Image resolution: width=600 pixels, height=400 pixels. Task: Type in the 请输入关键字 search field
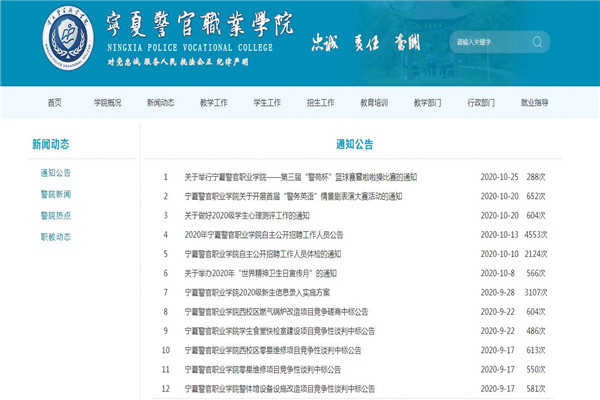[x=488, y=43]
